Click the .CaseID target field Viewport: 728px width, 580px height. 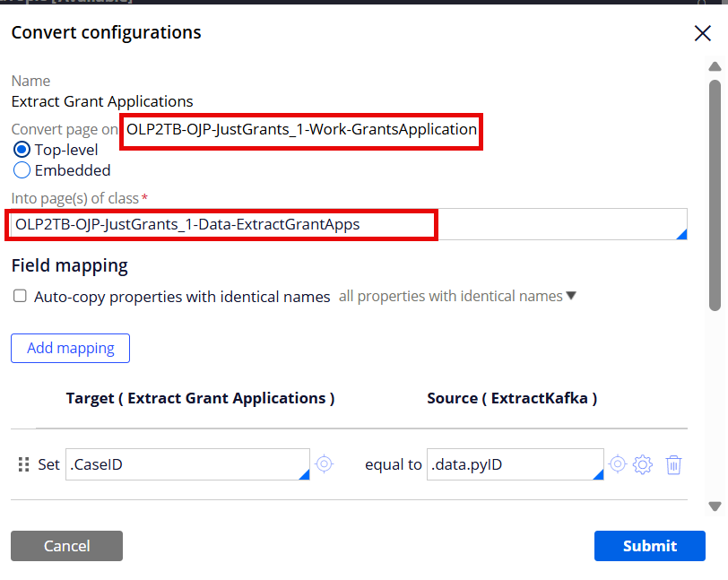click(187, 464)
